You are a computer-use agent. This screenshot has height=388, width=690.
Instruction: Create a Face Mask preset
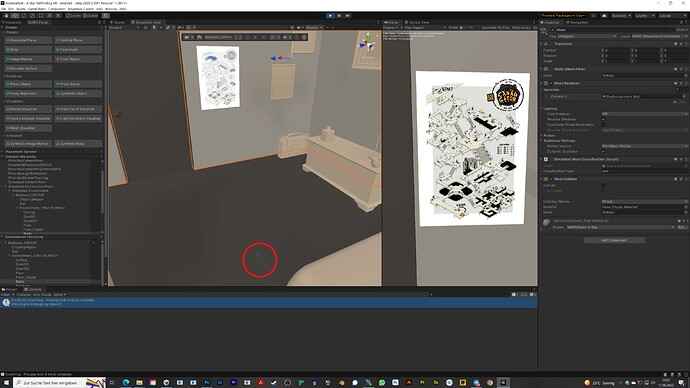coord(78,49)
